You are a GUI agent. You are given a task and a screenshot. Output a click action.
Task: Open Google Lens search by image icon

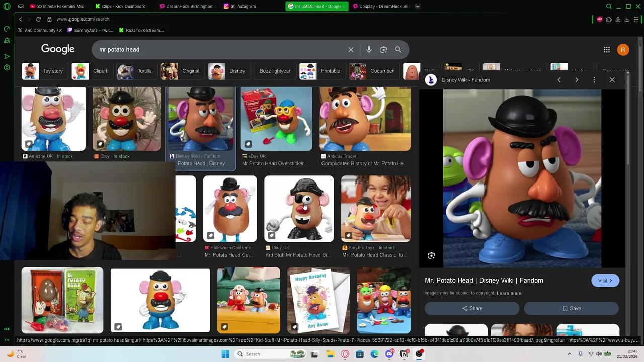[x=384, y=50]
